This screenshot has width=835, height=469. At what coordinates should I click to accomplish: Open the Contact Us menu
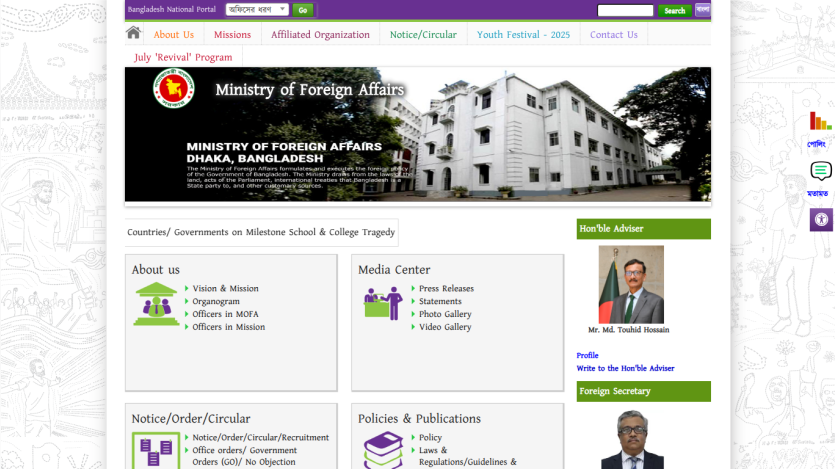(613, 35)
